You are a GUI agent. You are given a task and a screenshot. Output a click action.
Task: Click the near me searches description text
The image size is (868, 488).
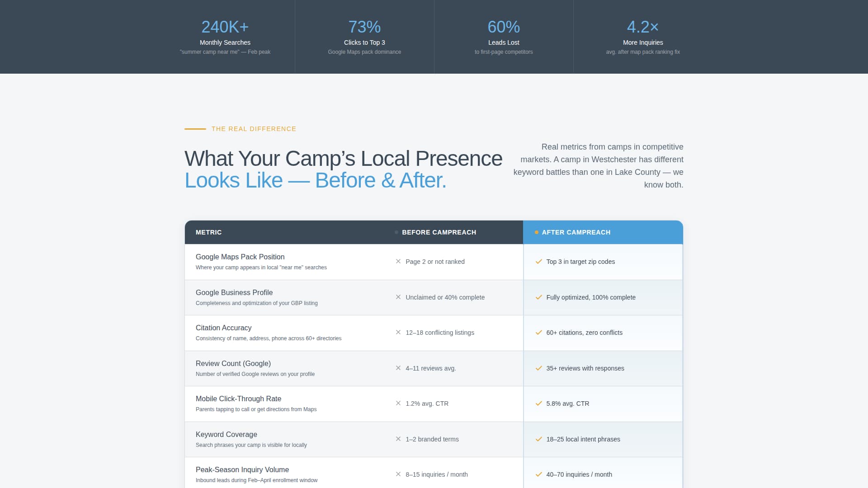[261, 267]
